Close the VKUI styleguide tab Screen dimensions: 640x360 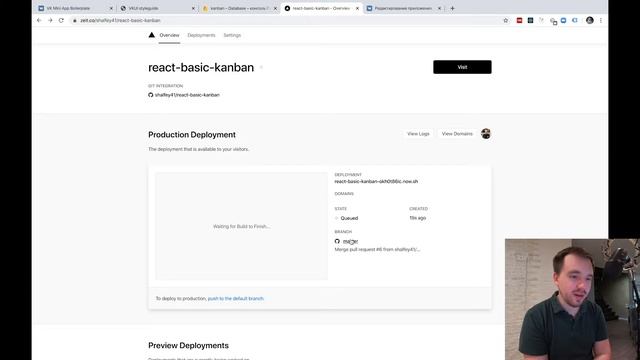tap(193, 8)
